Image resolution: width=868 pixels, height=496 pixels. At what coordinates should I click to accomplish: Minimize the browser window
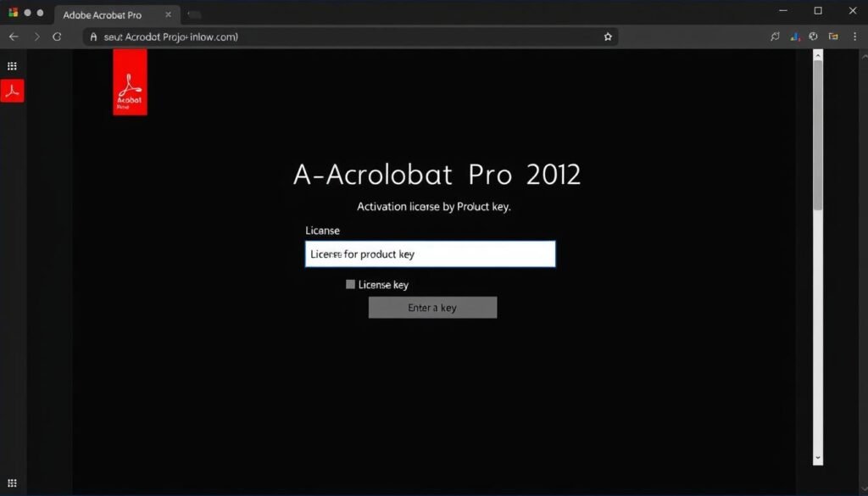[783, 10]
